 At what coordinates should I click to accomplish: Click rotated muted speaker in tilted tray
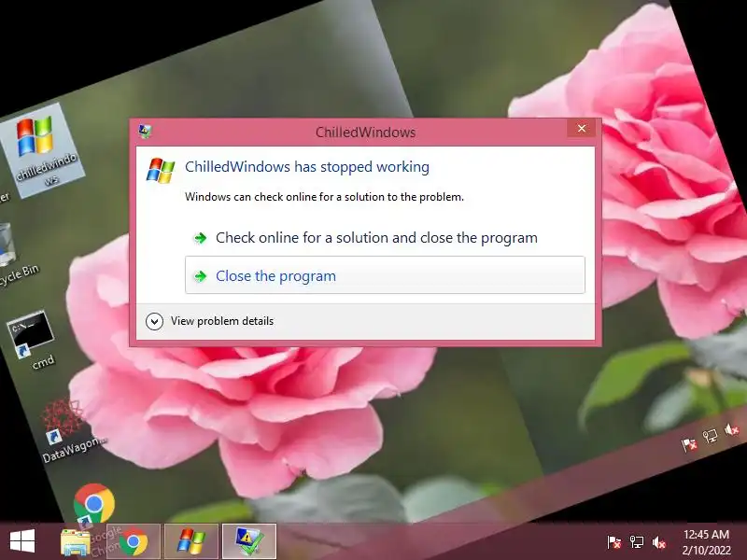point(731,429)
